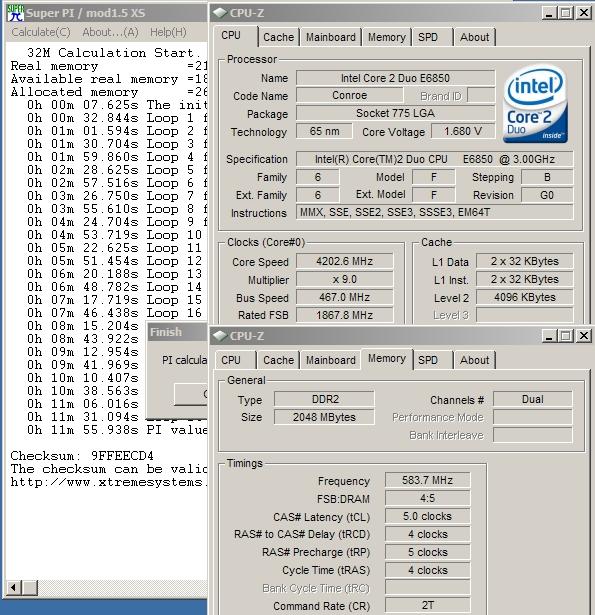Click the Stepping value 'B'
The height and width of the screenshot is (615, 595).
(x=547, y=177)
